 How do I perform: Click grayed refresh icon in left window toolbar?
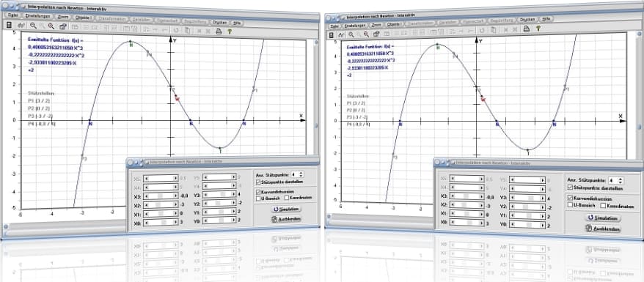176,30
